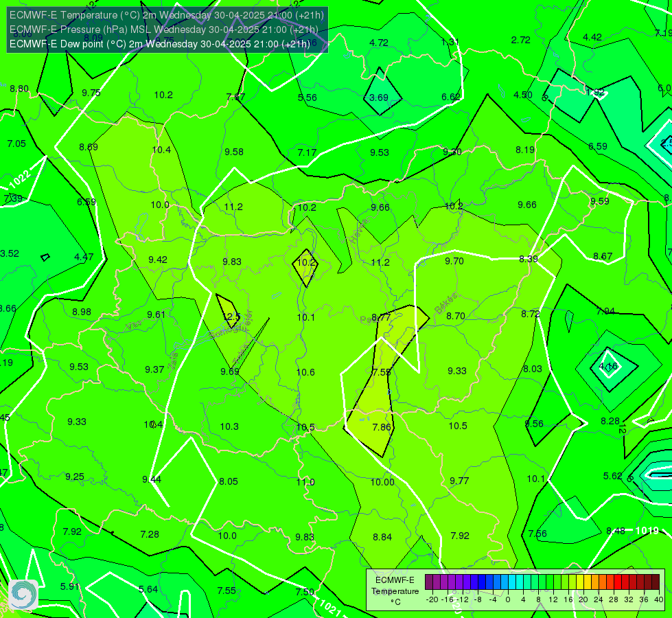This screenshot has height=618, width=672.
Task: Click the 9.77 temperature value
Action: coord(459,481)
